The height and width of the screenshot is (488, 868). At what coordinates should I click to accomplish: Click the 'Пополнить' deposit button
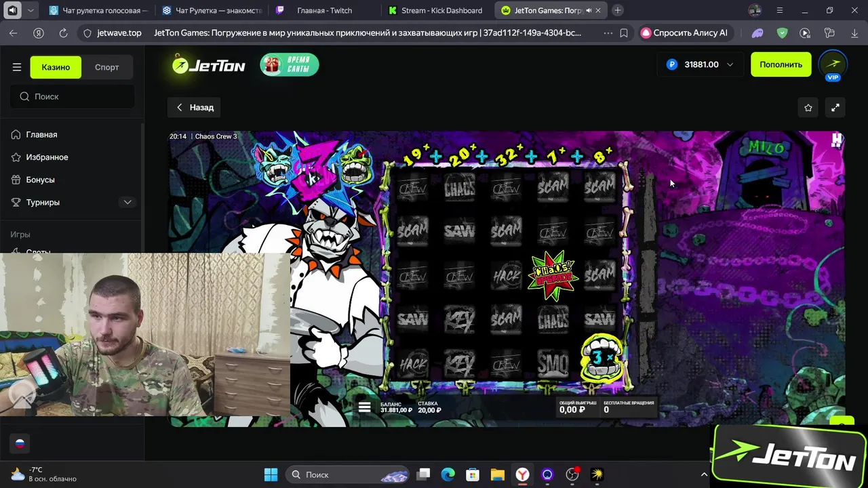point(781,64)
